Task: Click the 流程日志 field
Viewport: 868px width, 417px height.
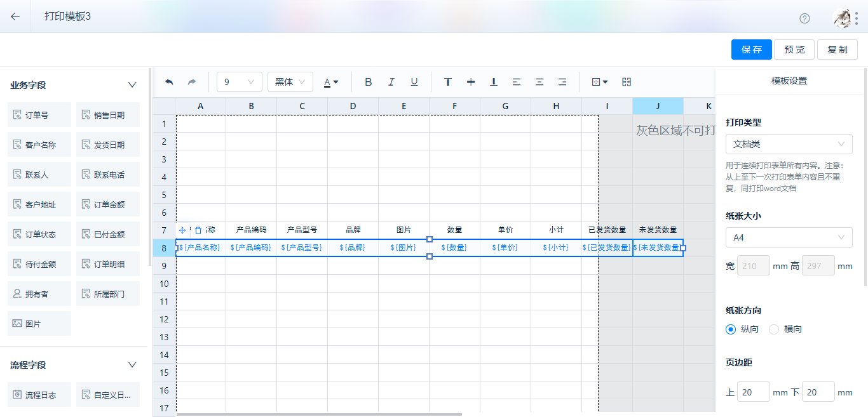Action: (x=39, y=395)
